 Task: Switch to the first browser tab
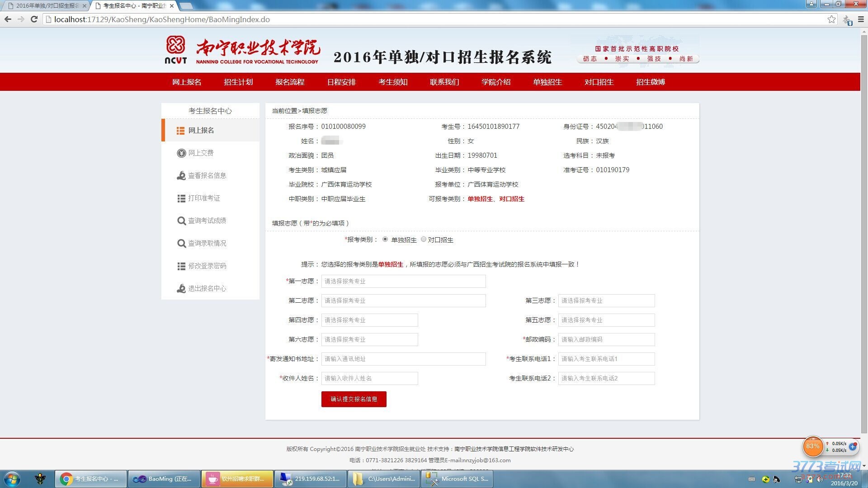coord(45,6)
